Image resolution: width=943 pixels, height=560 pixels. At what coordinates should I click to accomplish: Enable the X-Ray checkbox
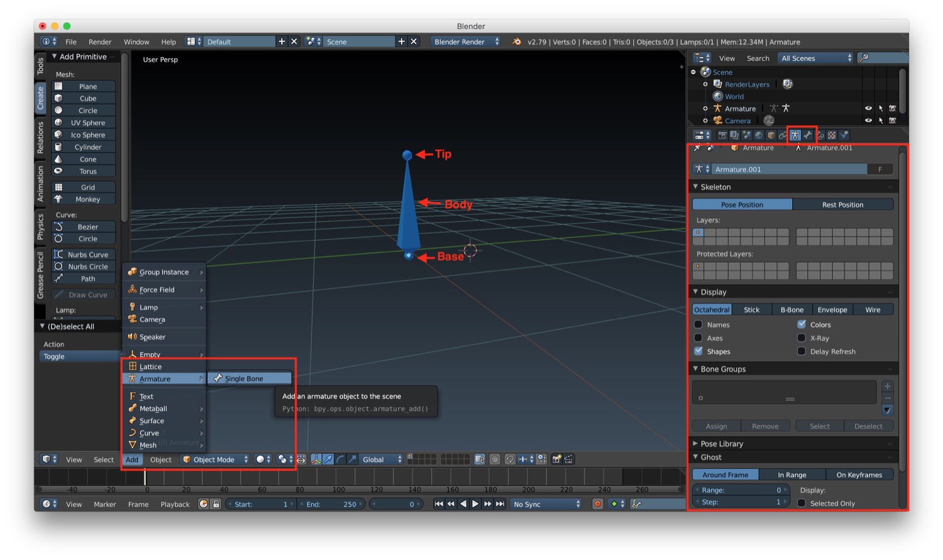[802, 338]
